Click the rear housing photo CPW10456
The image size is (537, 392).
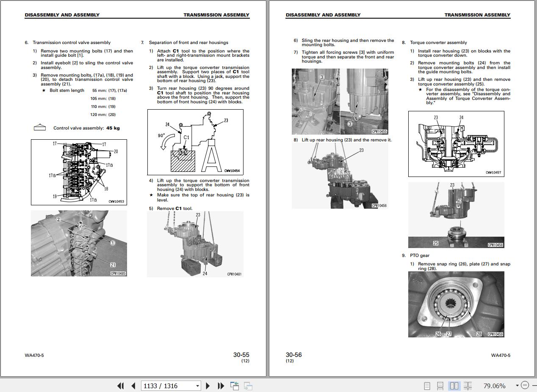pos(340,175)
